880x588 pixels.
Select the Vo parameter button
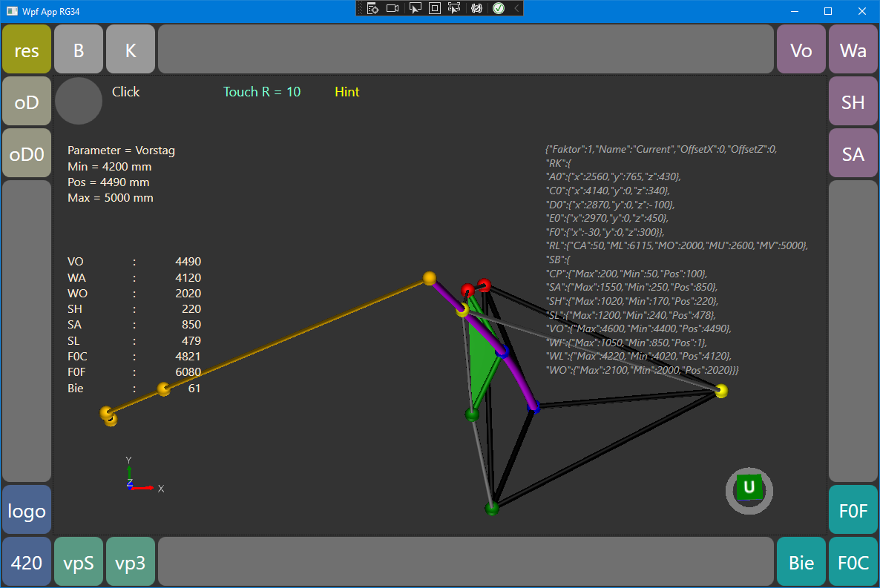click(x=801, y=50)
